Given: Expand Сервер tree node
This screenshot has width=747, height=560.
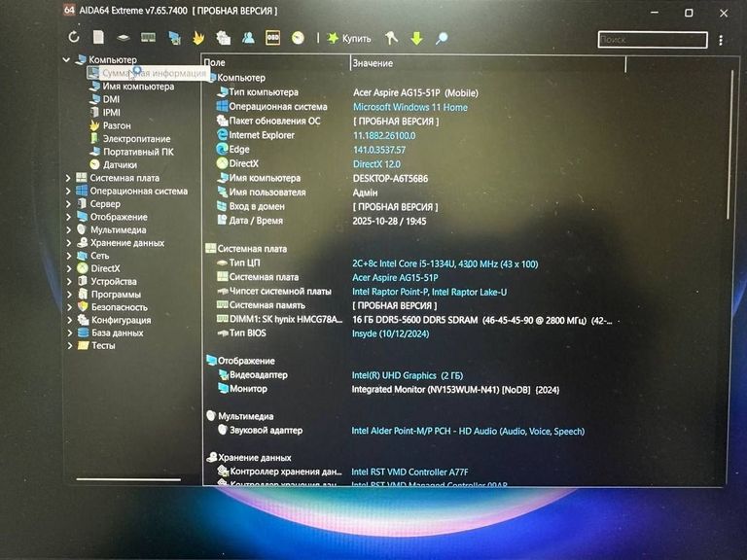Looking at the screenshot, I should [68, 204].
